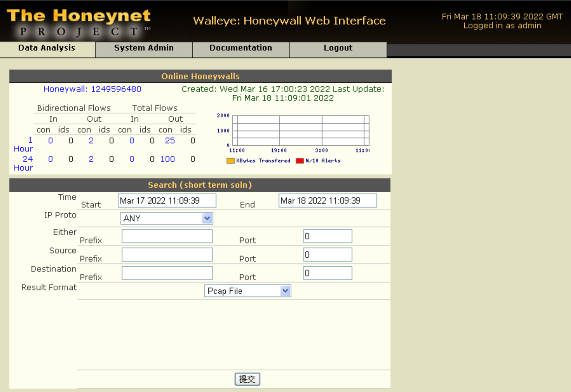Image resolution: width=571 pixels, height=392 pixels.
Task: Open 24 Hour total inbound connections count 0
Action: click(132, 159)
